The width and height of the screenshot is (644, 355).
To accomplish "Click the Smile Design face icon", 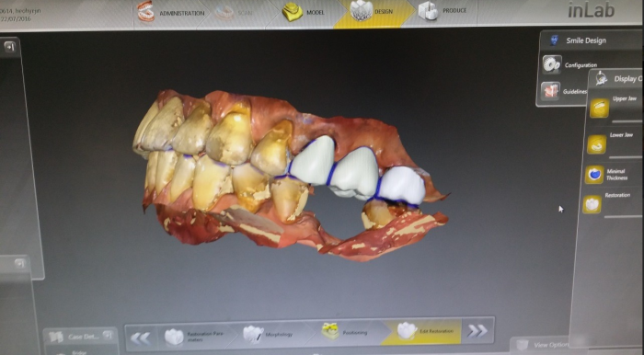I will tap(554, 40).
